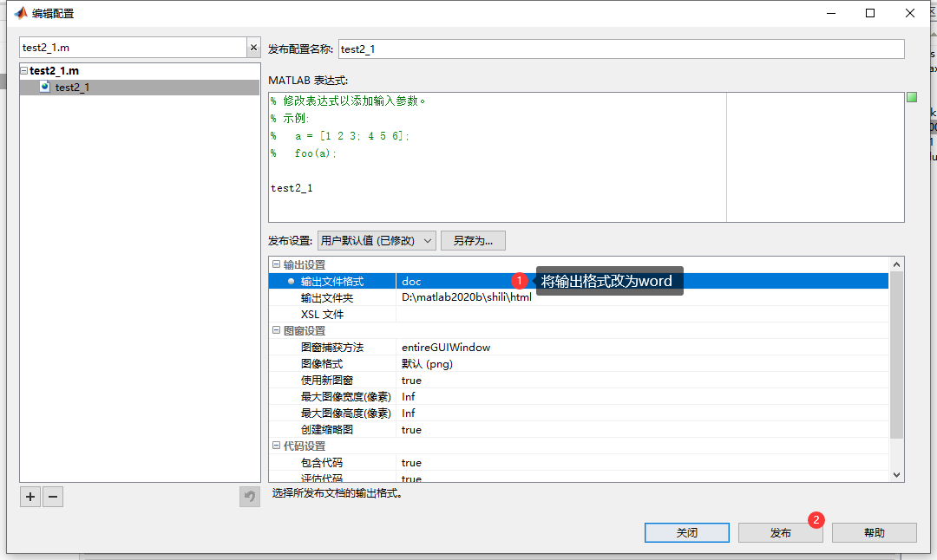Click the doc output format value

point(411,281)
